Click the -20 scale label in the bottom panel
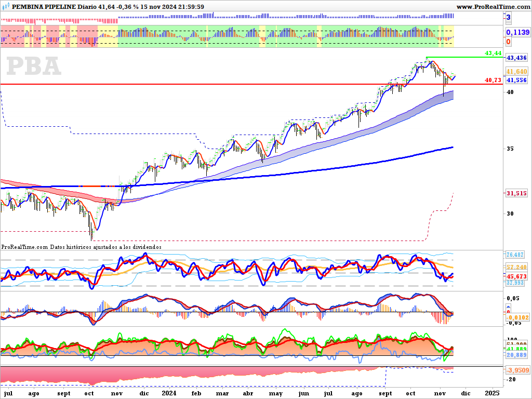 coord(511,379)
